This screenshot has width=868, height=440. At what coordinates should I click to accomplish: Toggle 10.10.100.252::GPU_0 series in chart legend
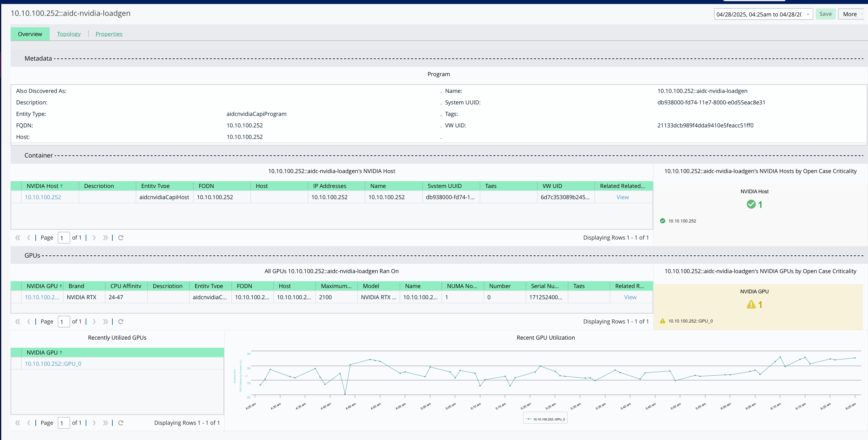tap(545, 419)
